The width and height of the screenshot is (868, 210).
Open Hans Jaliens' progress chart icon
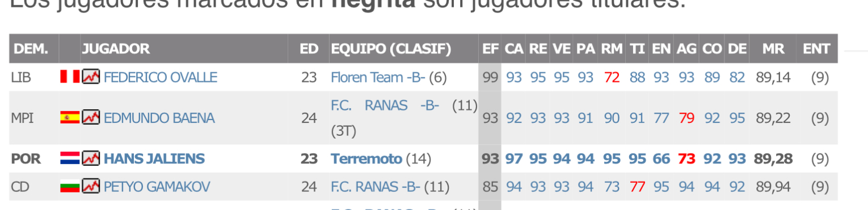(x=91, y=158)
